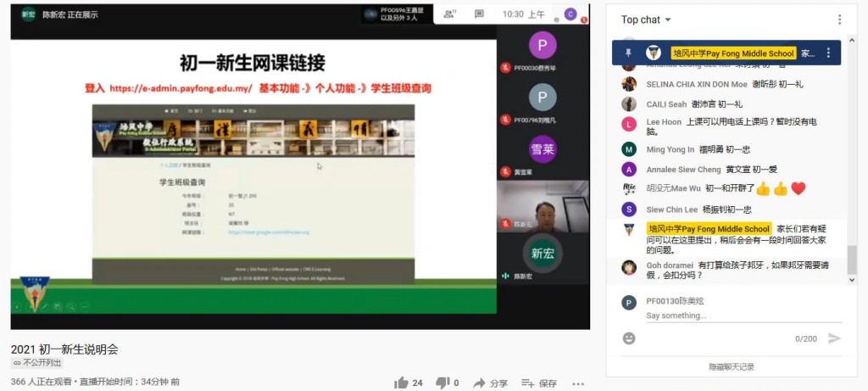This screenshot has width=868, height=391.
Task: Open the 分享 share option
Action: point(490,383)
